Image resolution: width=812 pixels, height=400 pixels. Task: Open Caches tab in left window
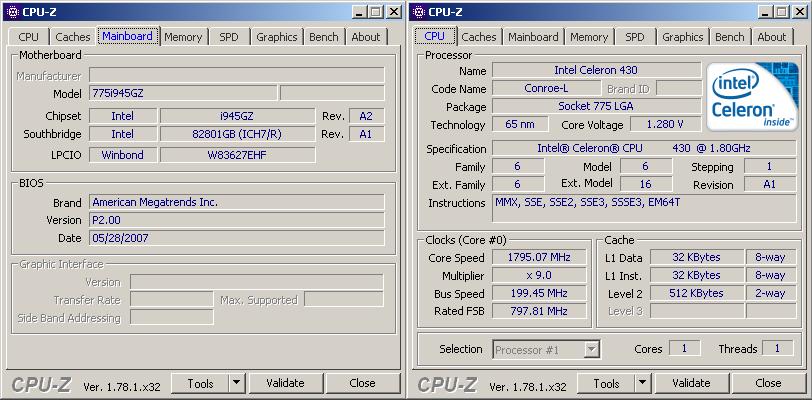(x=72, y=37)
